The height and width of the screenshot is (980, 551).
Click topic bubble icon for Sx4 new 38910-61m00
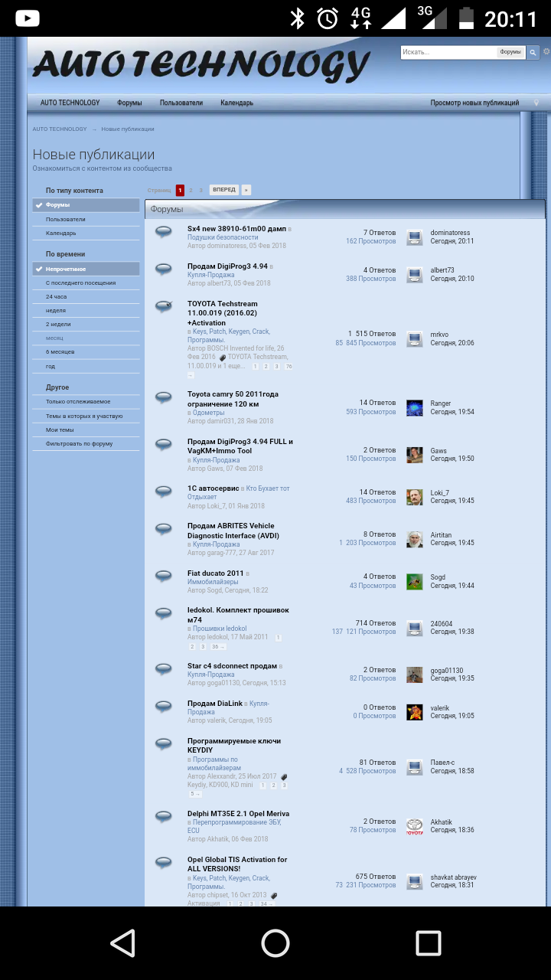[x=163, y=232]
